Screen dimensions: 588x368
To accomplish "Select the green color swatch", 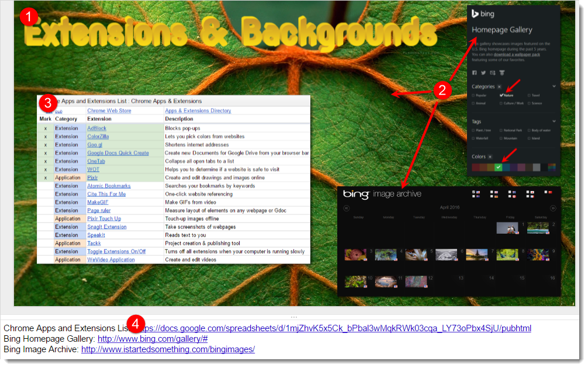I will coord(499,167).
